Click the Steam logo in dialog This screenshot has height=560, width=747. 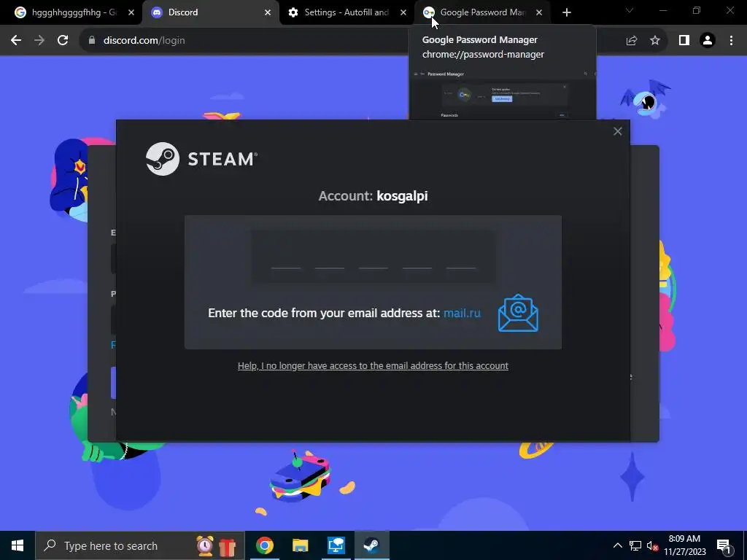[x=201, y=159]
